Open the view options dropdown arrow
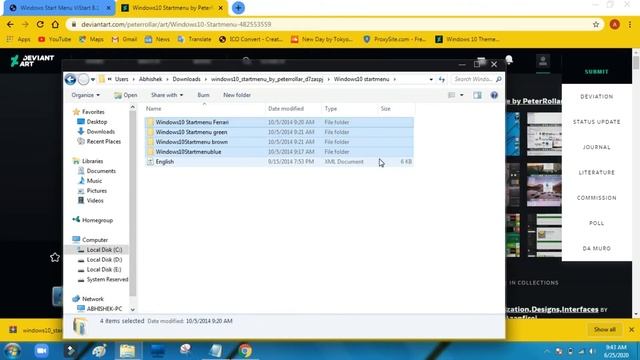 pyautogui.click(x=462, y=95)
